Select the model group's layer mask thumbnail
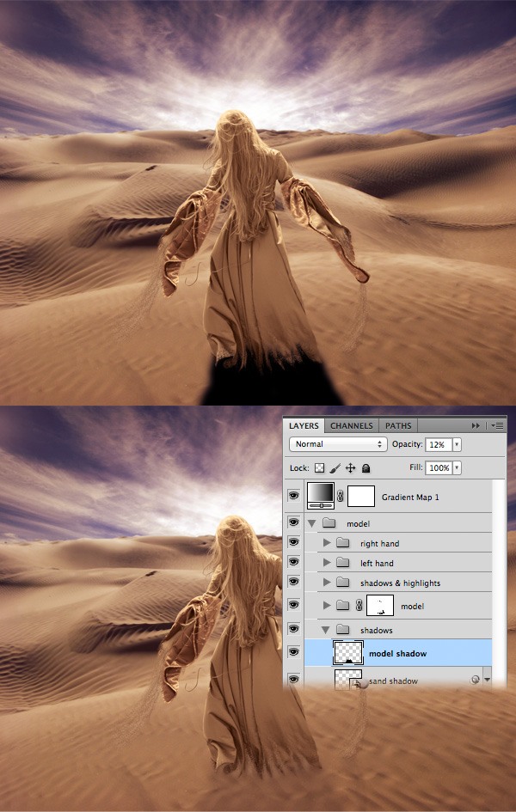The height and width of the screenshot is (812, 516). click(x=380, y=606)
